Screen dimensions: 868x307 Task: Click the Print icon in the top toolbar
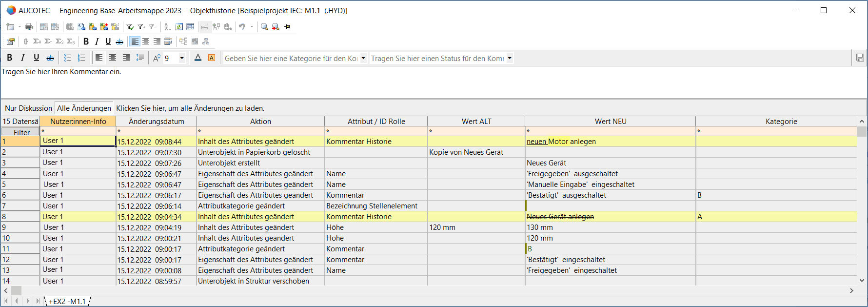tap(29, 27)
